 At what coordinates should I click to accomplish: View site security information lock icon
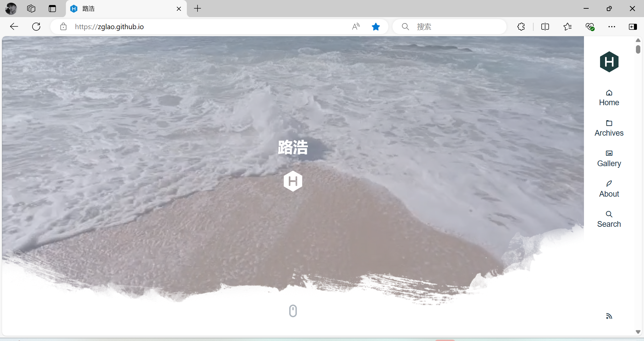click(x=63, y=27)
